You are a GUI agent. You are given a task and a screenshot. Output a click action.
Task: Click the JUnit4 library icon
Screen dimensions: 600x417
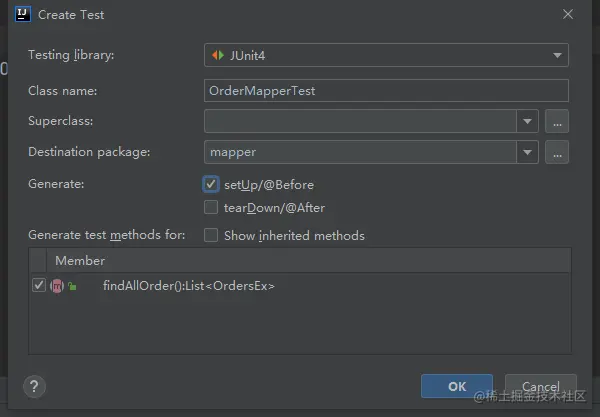tap(217, 55)
